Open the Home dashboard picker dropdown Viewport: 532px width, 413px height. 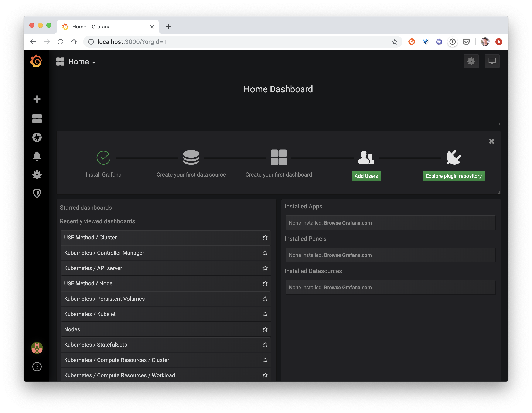[75, 62]
